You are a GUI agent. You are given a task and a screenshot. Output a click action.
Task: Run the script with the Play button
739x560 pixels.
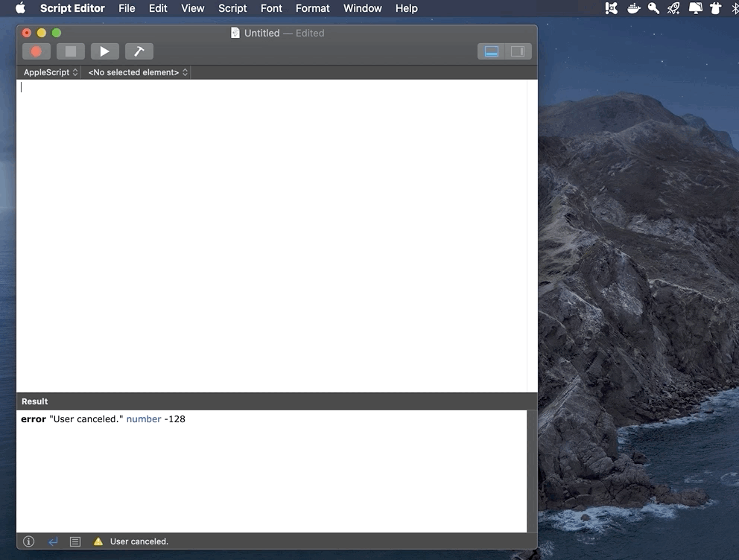click(x=104, y=51)
